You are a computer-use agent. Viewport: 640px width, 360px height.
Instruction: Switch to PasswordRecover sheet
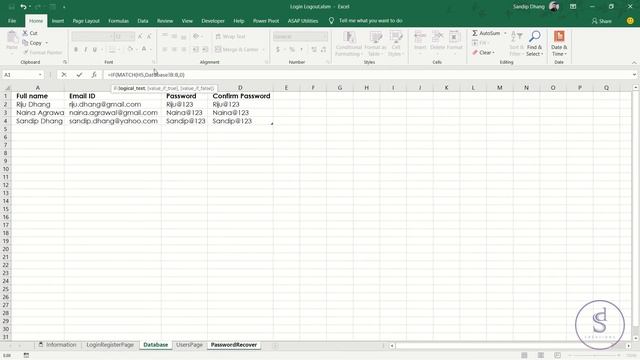tap(233, 345)
